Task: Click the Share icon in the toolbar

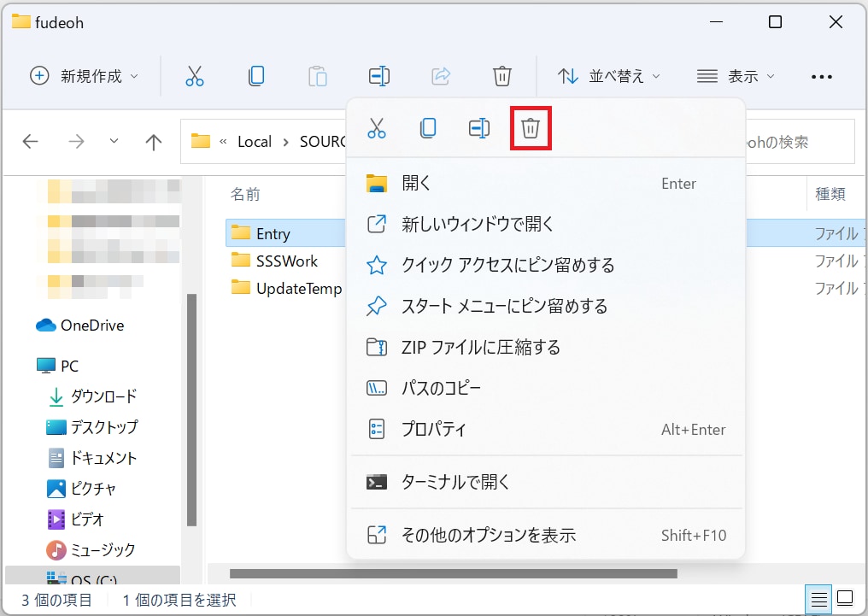Action: 441,76
